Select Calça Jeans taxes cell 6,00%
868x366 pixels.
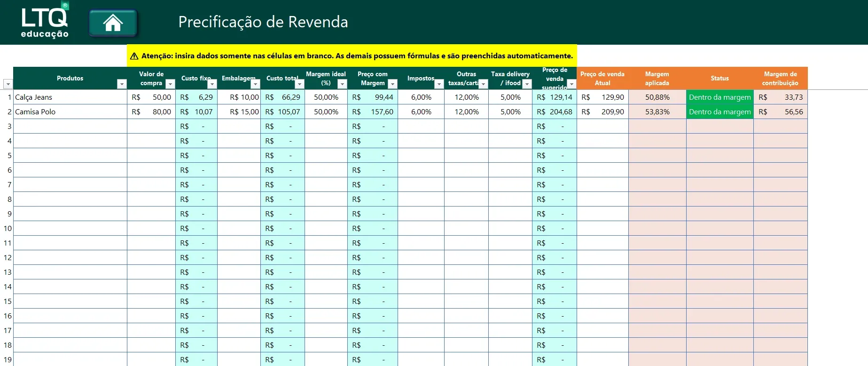pos(421,97)
